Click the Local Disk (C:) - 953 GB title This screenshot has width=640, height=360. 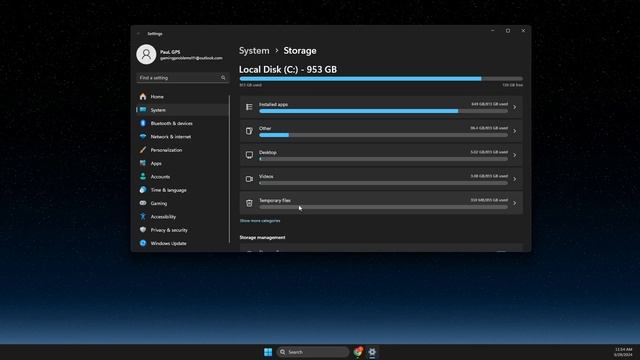click(288, 69)
